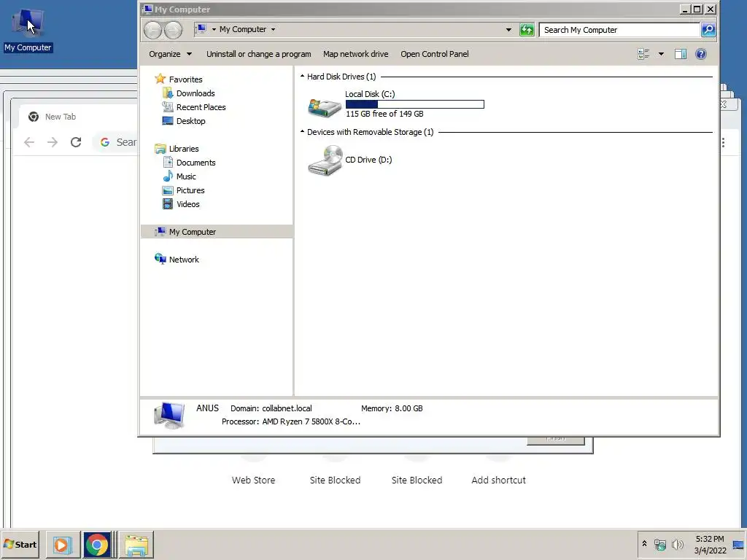Screen dimensions: 747x560
Task: Click Add shortcut in Chrome new tab
Action: tap(498, 480)
